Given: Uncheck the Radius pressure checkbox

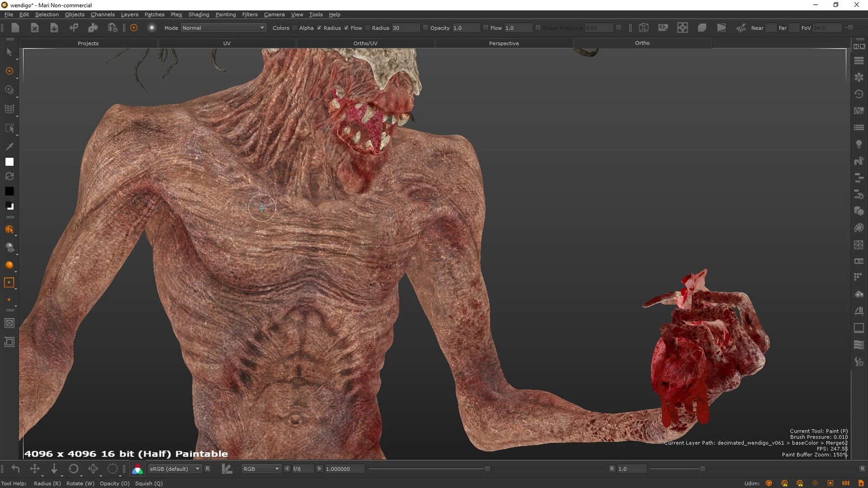Looking at the screenshot, I should coord(319,28).
